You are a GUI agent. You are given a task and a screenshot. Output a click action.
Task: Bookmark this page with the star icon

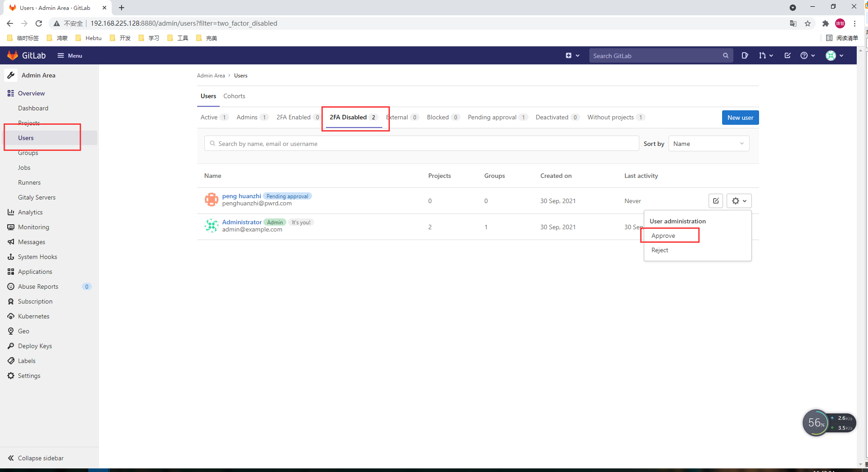click(x=808, y=23)
